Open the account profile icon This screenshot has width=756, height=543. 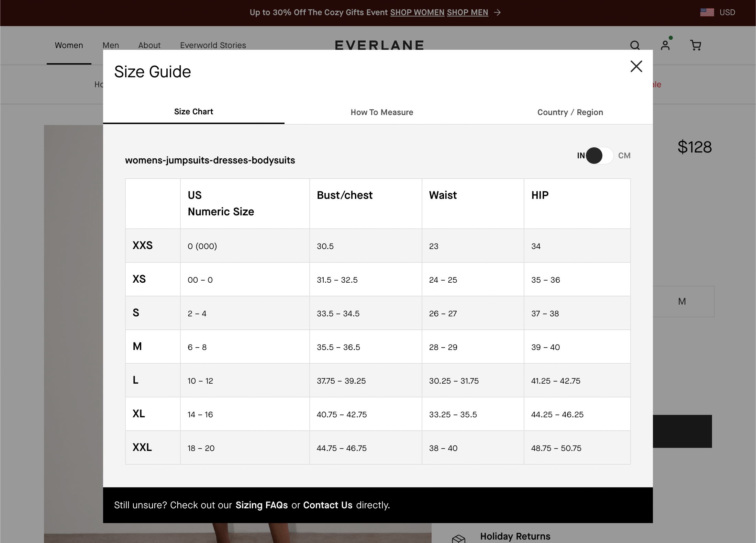click(x=665, y=45)
